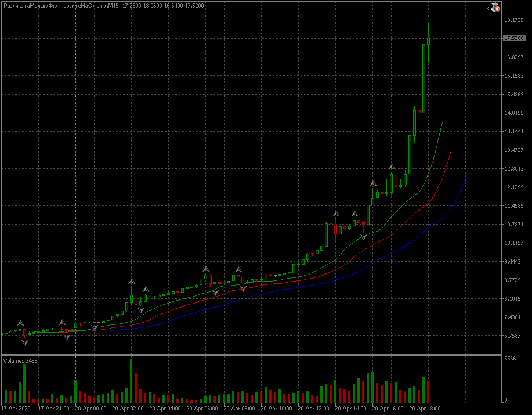
Task: Select the highest up fractal arrow on chart
Action: click(392, 167)
